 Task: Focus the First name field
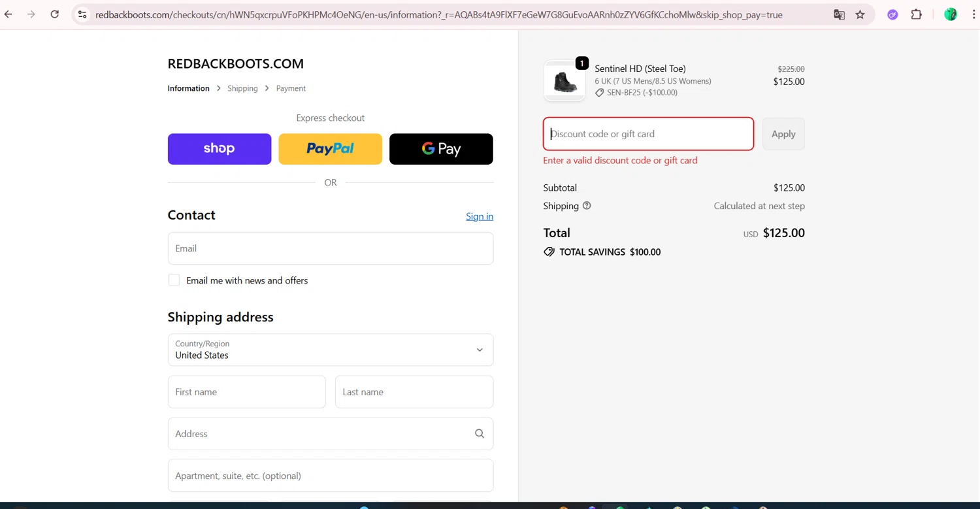pos(247,392)
